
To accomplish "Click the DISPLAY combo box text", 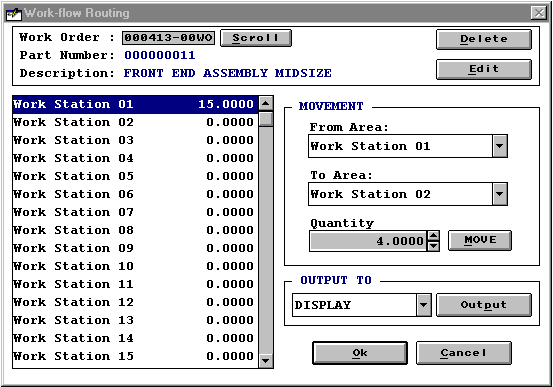I will point(354,304).
